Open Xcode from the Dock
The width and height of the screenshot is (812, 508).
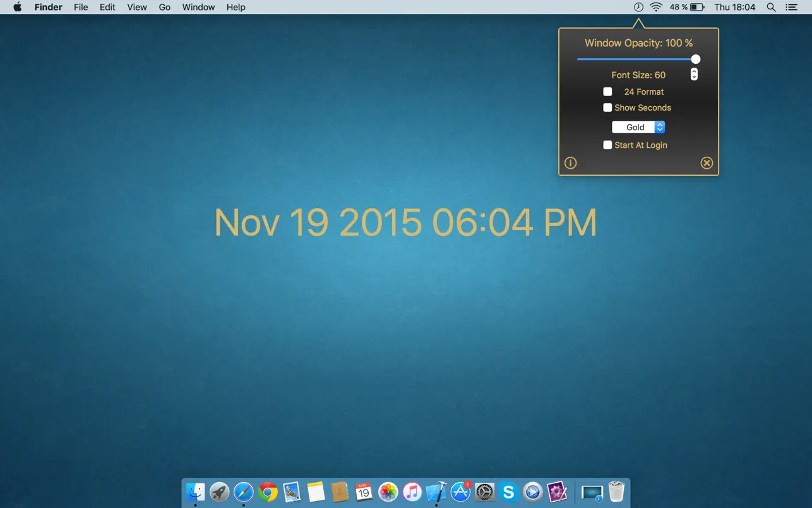pos(436,491)
